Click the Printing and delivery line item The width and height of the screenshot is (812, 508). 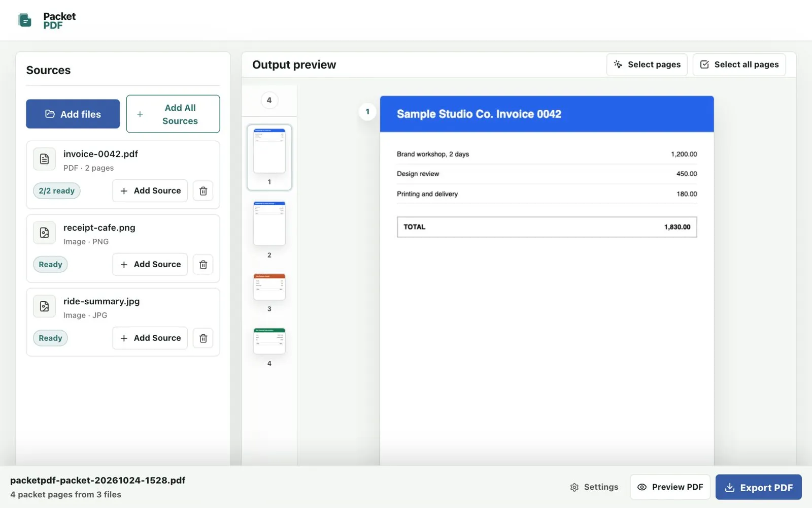point(547,194)
